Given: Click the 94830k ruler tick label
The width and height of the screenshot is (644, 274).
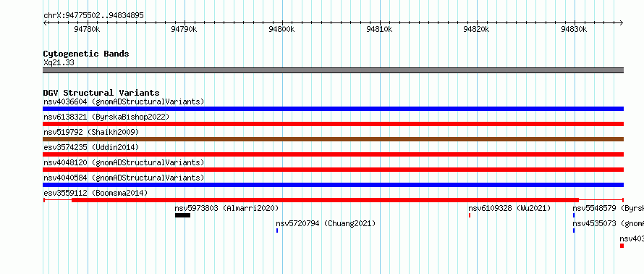Looking at the screenshot, I should pos(575,29).
